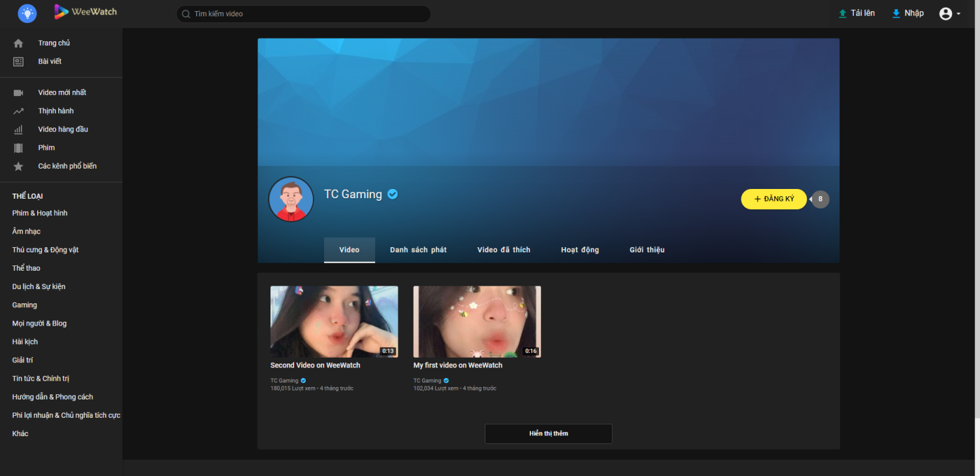Click the My first video on WeeWatch title
Image resolution: width=980 pixels, height=476 pixels.
[x=457, y=365]
